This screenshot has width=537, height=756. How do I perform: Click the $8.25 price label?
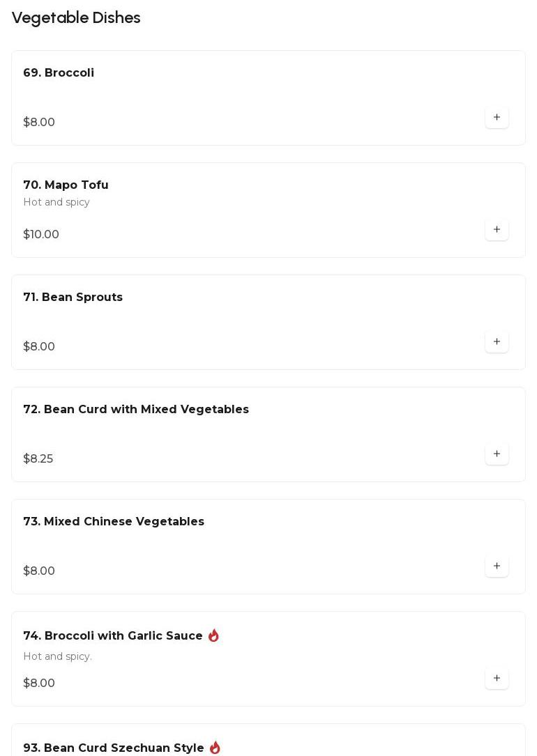(38, 459)
